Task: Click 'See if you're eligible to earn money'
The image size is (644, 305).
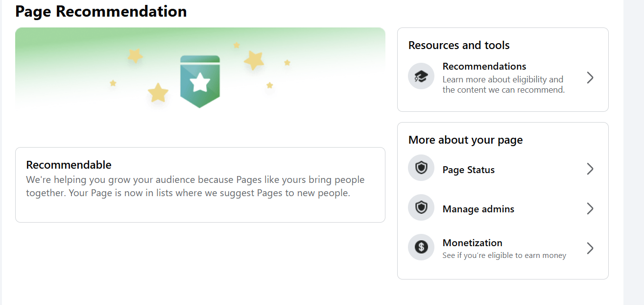Action: 504,255
